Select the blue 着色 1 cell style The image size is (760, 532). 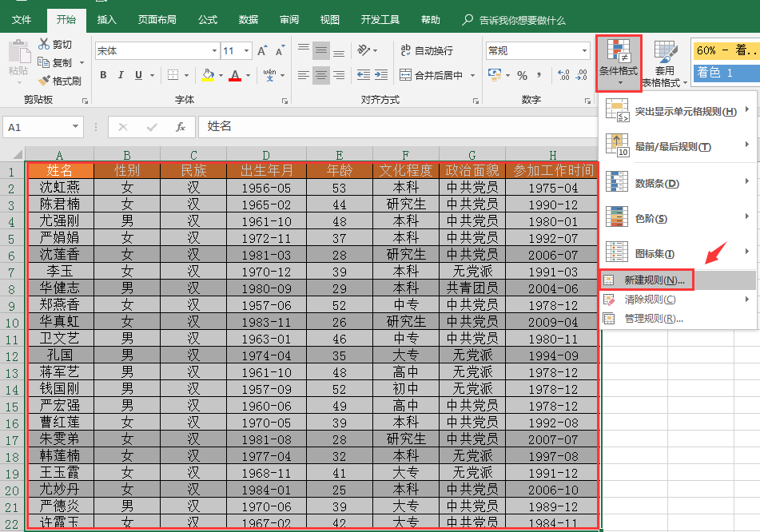tap(726, 73)
